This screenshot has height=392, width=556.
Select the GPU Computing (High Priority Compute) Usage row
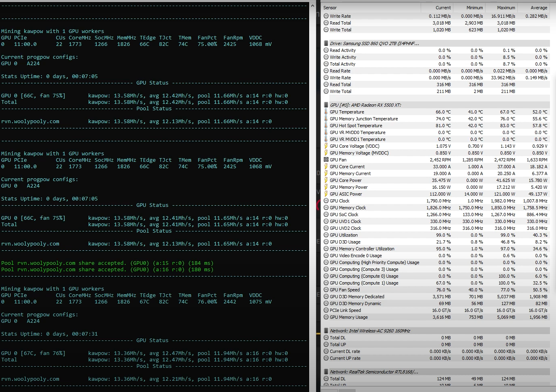click(x=436, y=262)
